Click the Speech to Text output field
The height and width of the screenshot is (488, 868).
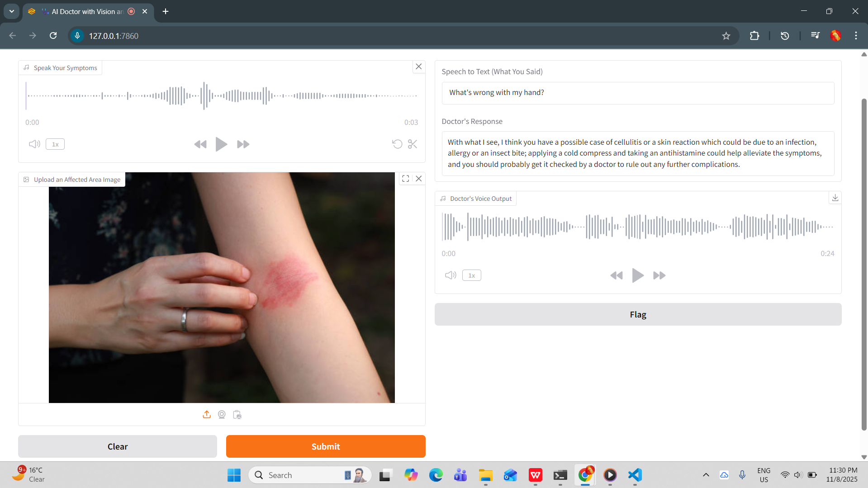[x=638, y=93]
